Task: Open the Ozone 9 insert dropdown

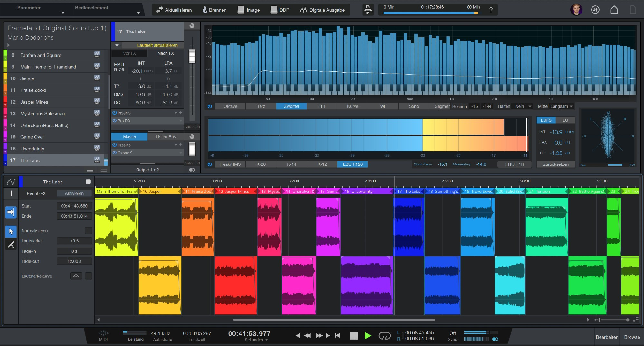Action: coord(181,153)
